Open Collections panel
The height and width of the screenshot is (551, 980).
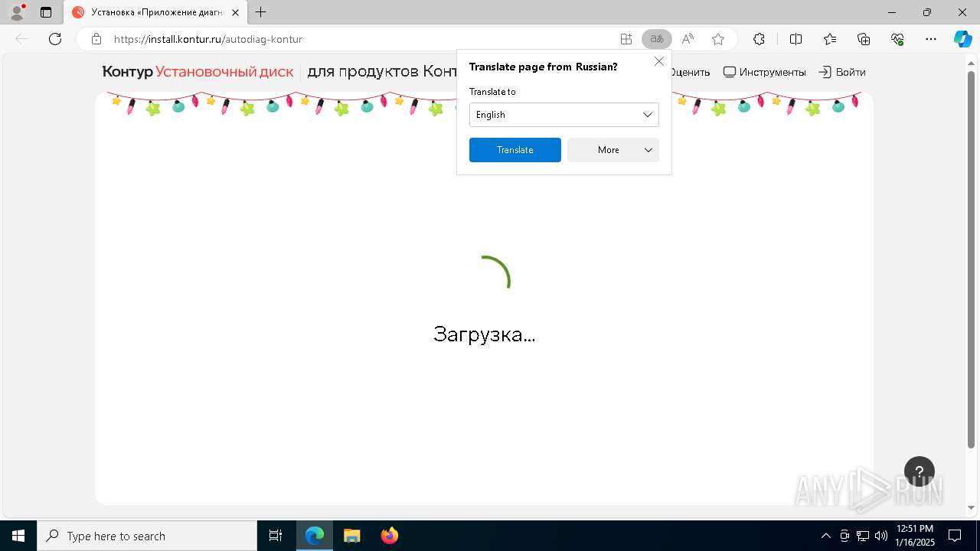pos(864,39)
